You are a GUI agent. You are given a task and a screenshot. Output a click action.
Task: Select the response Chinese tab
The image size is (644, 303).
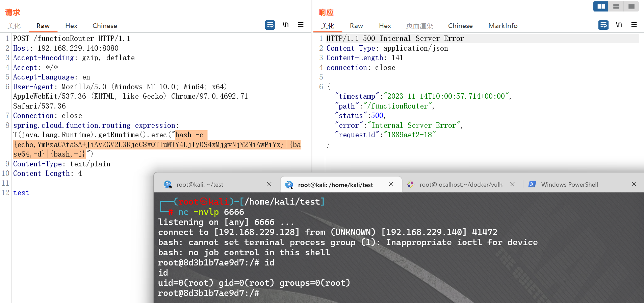[x=460, y=26]
